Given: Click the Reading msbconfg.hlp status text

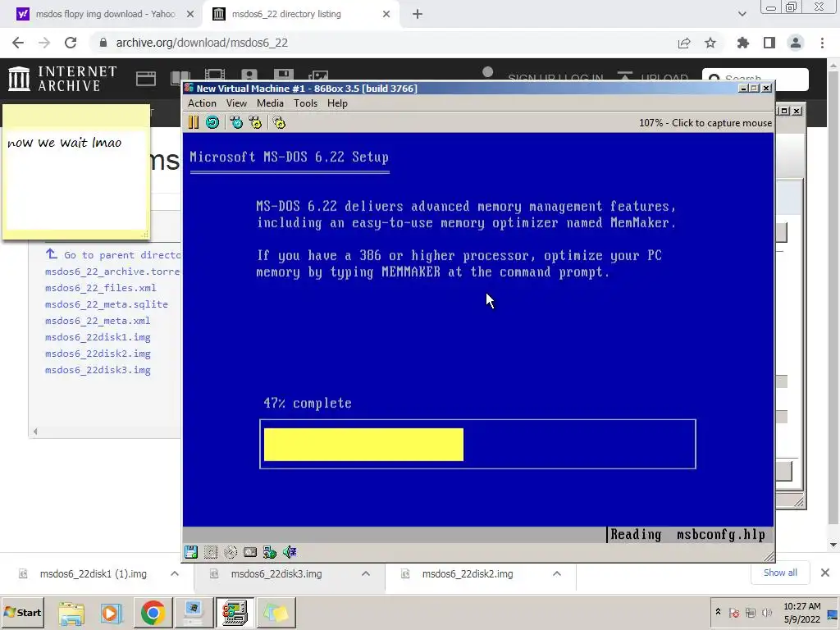Looking at the screenshot, I should [x=688, y=535].
